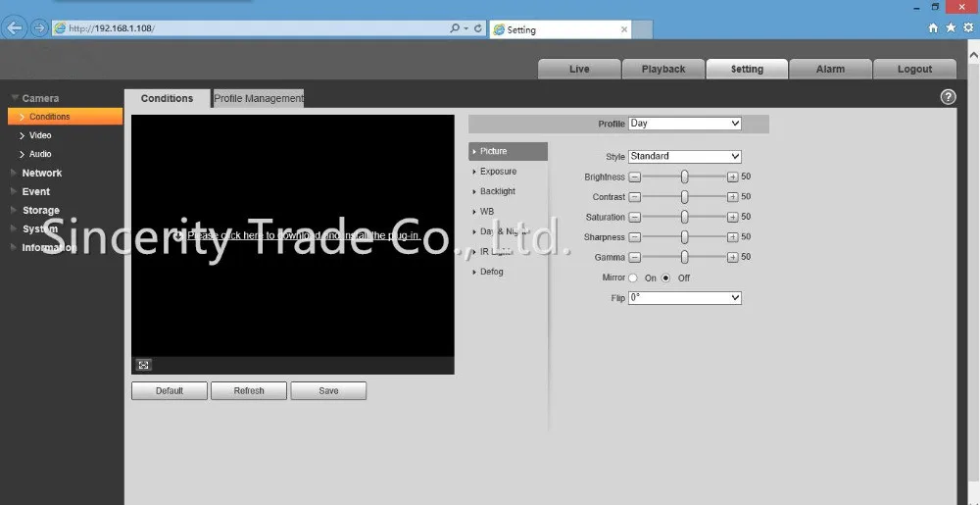Switch to the Live tab
Screen dimensions: 980x505
point(579,69)
